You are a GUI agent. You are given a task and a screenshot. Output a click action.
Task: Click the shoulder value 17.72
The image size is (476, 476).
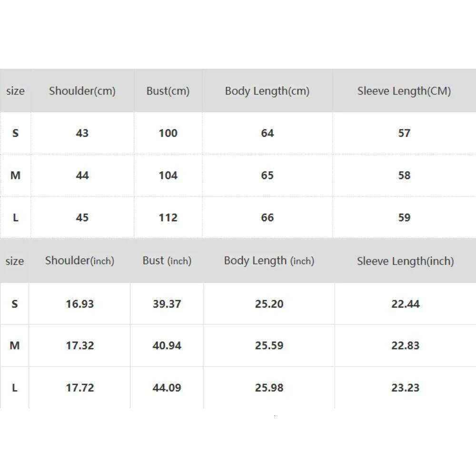tap(79, 387)
